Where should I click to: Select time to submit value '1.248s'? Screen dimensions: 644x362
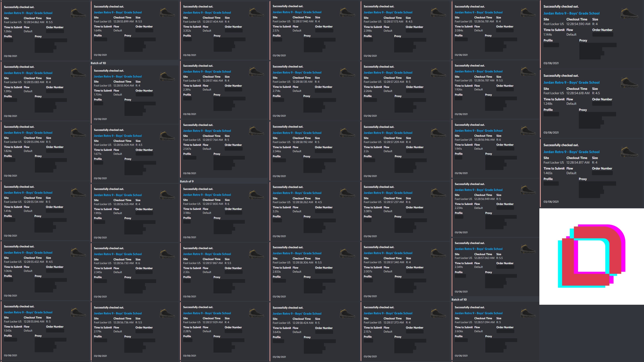point(548,104)
